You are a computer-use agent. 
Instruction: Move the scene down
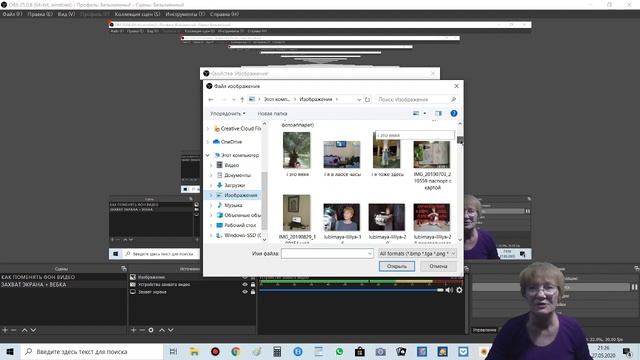tap(33, 330)
